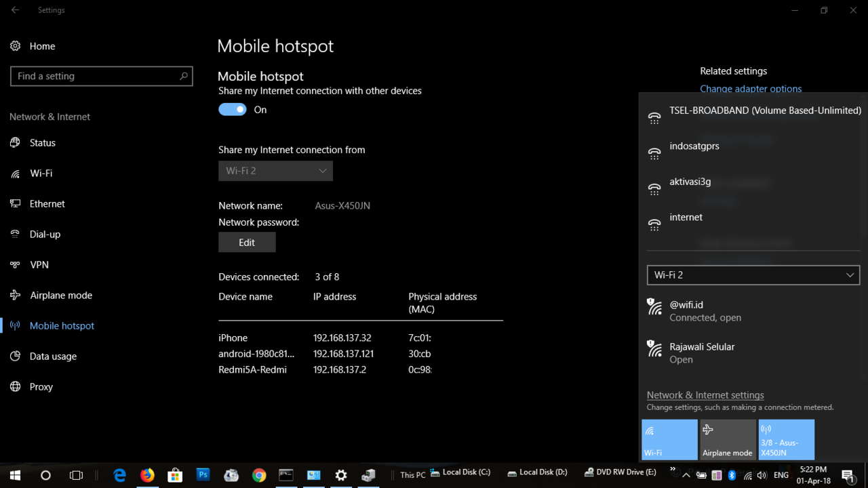
Task: Click the search magnifier in Find a setting
Action: click(x=183, y=76)
